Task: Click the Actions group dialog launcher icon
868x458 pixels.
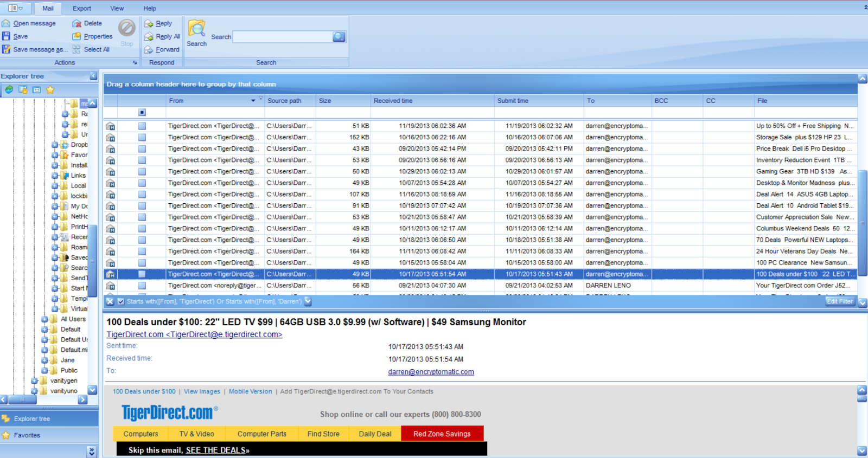Action: [x=135, y=63]
